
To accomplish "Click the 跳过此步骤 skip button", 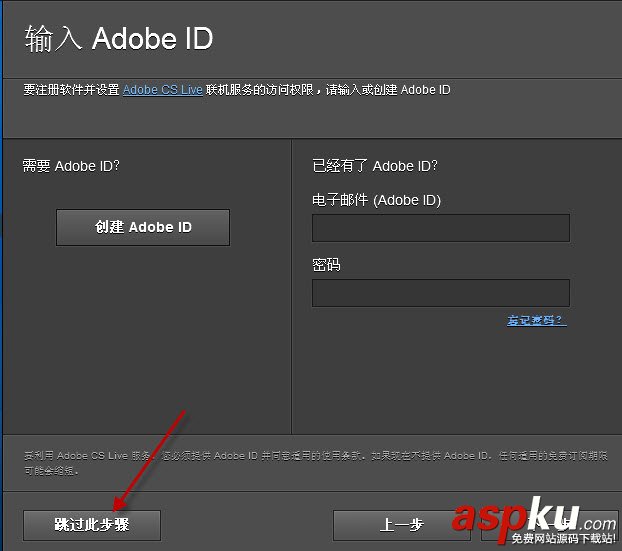I will click(x=92, y=525).
